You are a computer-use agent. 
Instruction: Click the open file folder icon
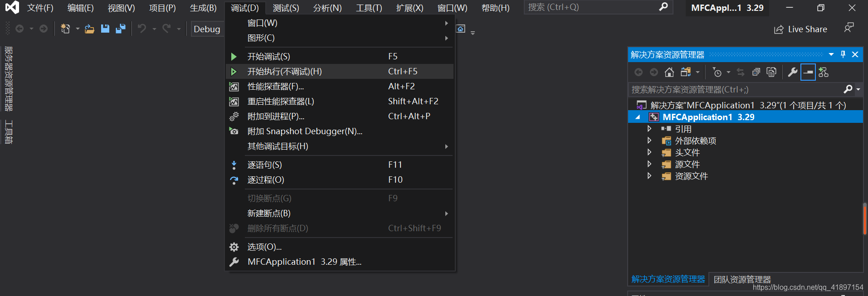point(89,29)
